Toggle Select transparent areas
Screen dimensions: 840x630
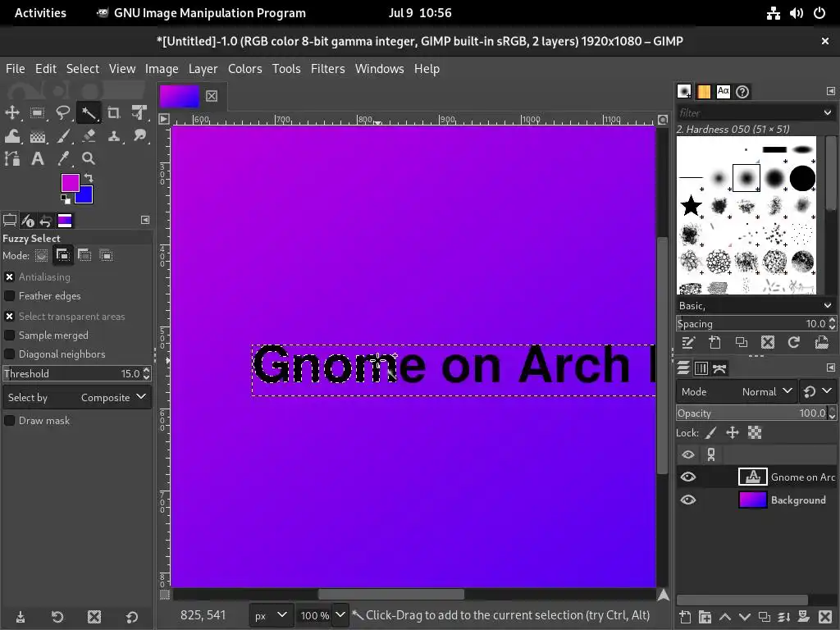pos(9,316)
